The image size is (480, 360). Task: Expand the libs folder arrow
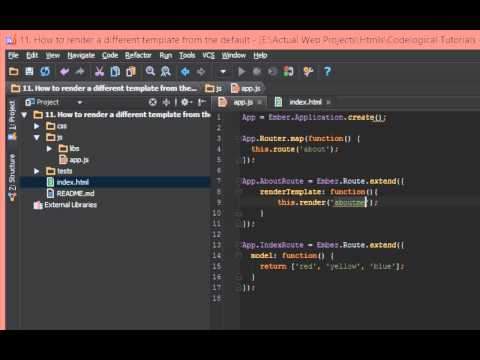49,149
